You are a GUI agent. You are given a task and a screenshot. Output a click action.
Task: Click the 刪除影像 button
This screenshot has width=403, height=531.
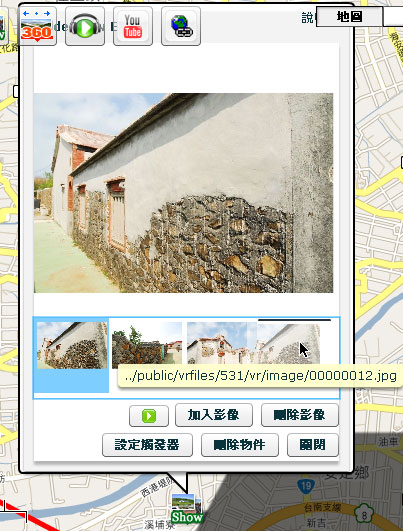coord(300,415)
